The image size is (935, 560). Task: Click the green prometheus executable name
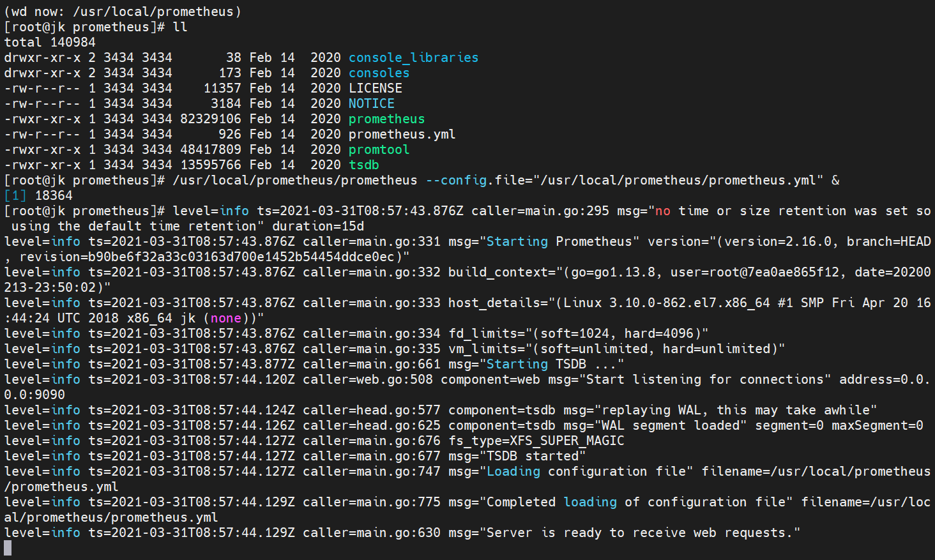click(386, 119)
